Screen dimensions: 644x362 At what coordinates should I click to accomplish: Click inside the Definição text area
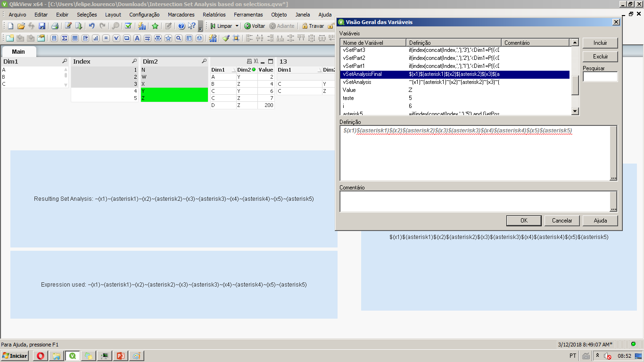point(475,153)
